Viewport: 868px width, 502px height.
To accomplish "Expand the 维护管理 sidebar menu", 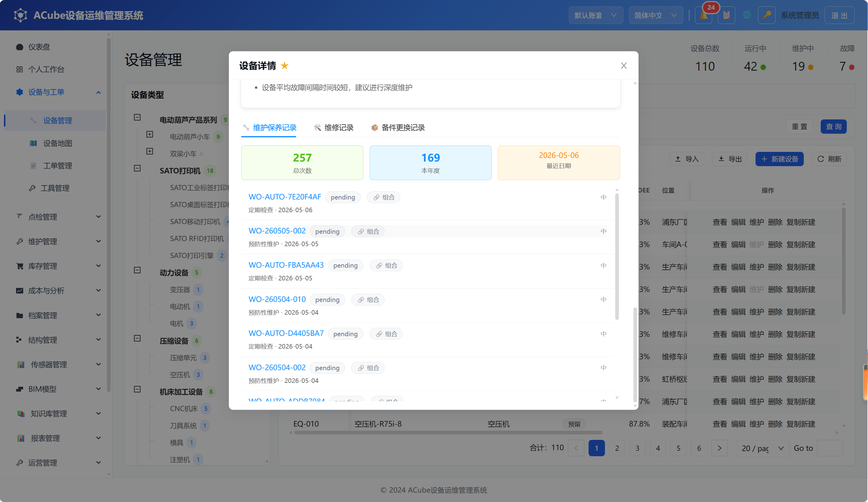I will click(55, 242).
